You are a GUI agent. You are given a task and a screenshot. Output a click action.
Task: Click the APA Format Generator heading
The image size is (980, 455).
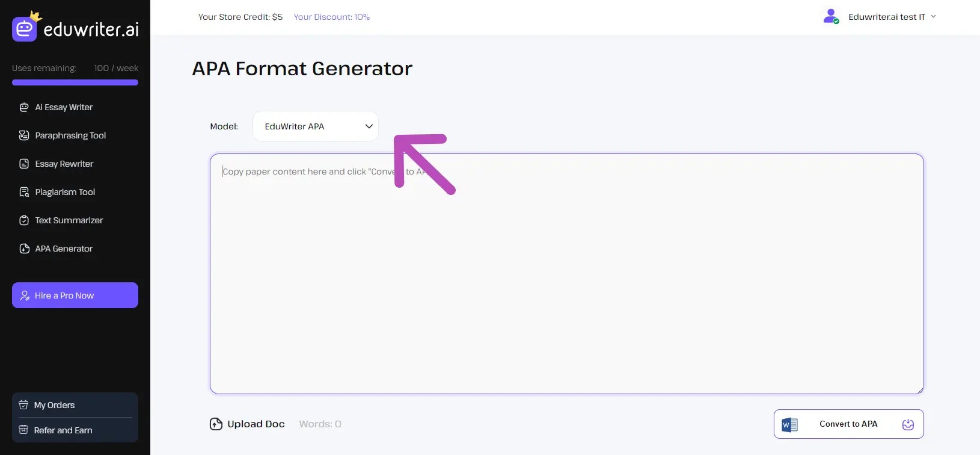[302, 69]
